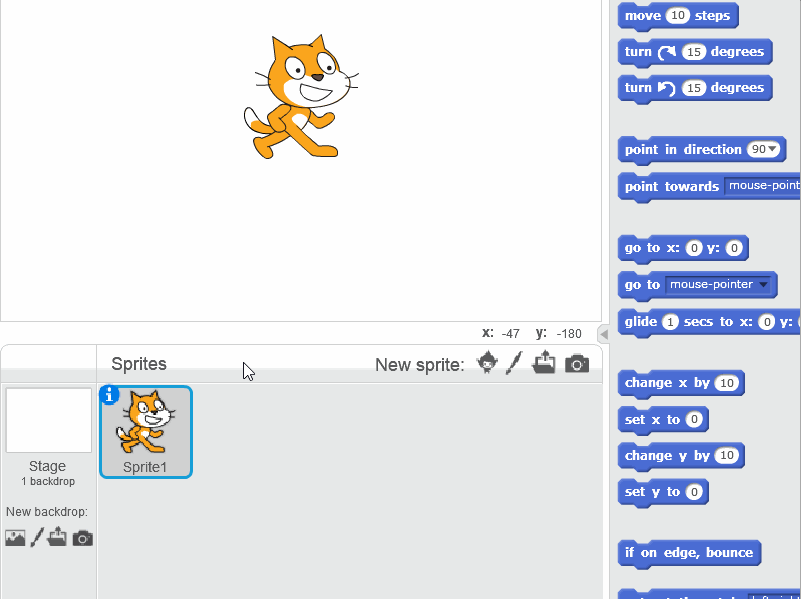The height and width of the screenshot is (599, 801).
Task: Click the move steps block
Action: (x=678, y=16)
